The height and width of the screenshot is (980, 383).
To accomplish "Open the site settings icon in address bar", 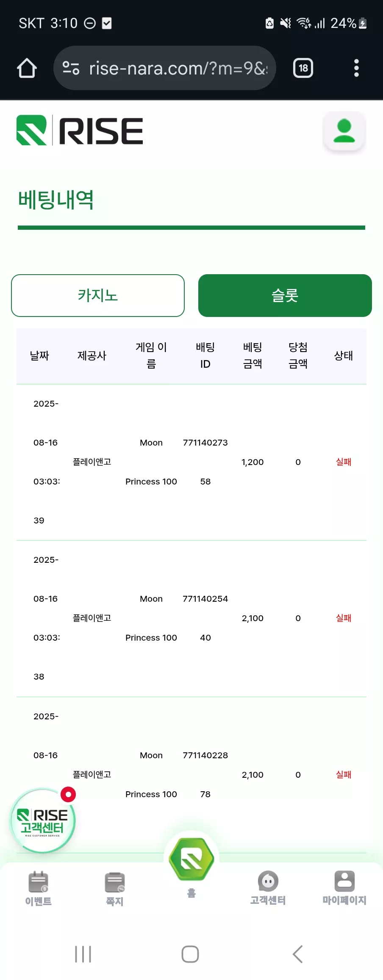I will click(x=71, y=68).
